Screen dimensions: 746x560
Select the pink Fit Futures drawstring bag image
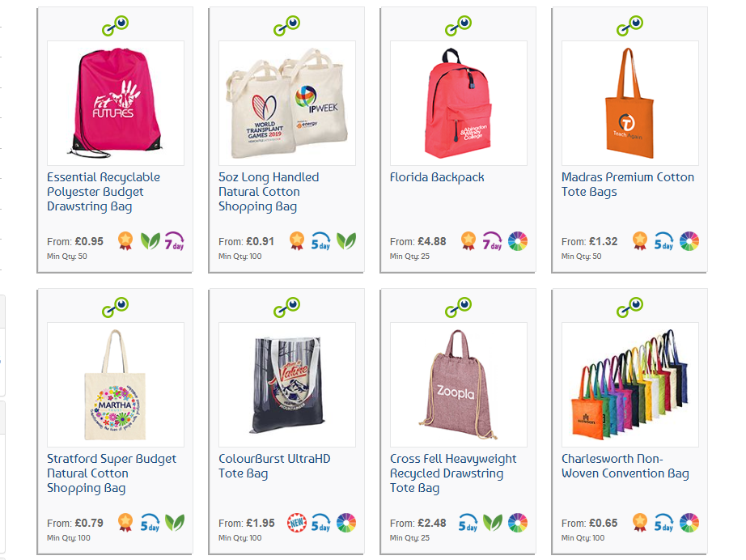[116, 103]
